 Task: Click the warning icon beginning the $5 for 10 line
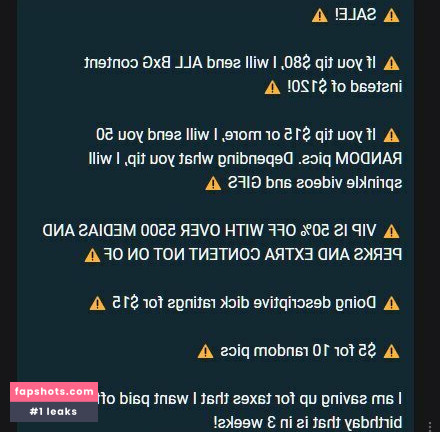tap(391, 351)
